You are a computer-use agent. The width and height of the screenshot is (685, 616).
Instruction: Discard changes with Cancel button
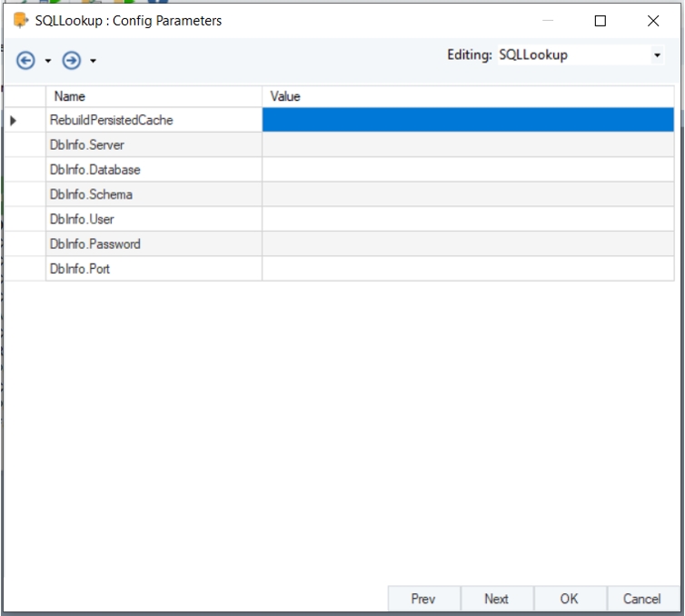[641, 599]
